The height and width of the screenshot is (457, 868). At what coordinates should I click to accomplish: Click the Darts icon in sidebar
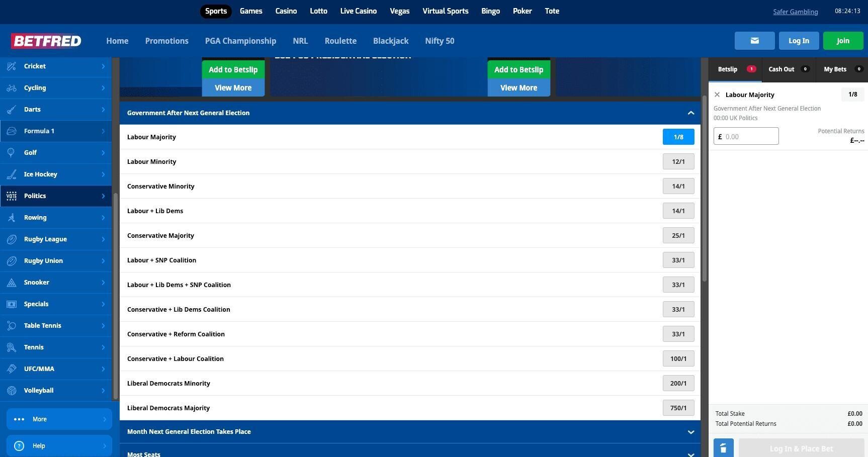point(12,109)
